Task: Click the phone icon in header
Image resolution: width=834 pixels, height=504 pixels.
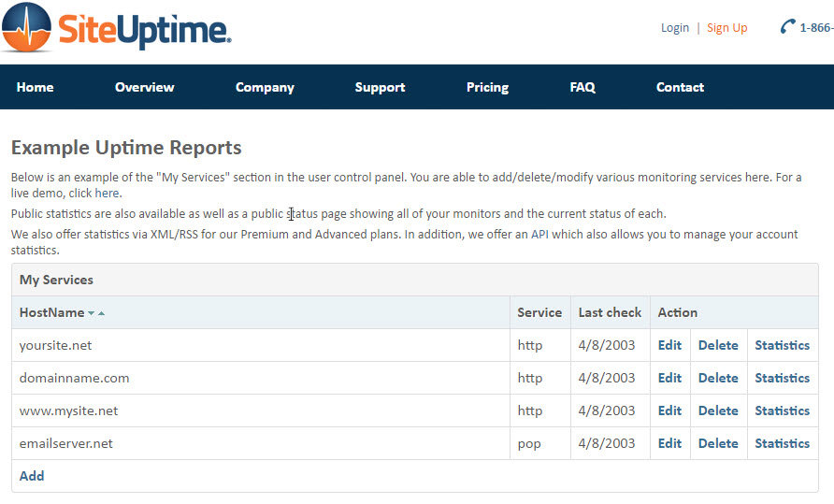Action: [788, 26]
